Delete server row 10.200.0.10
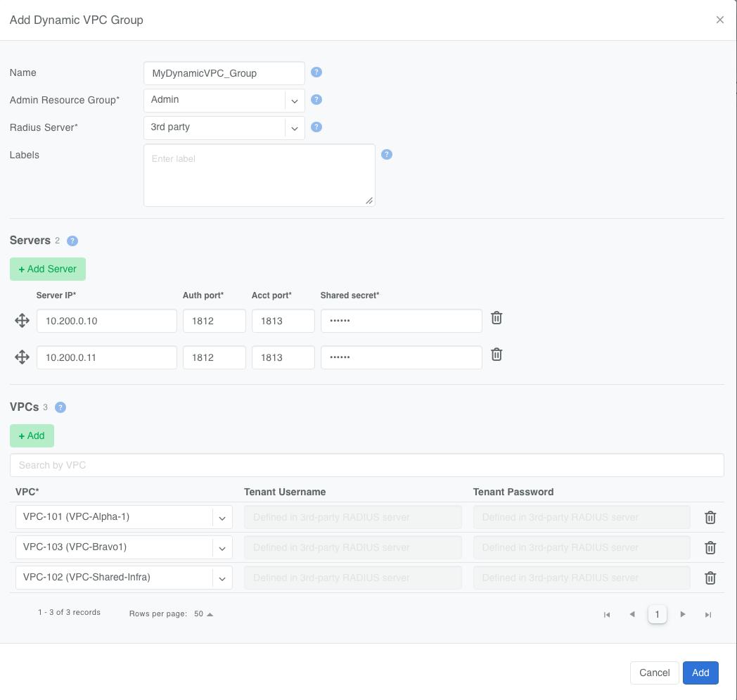Image resolution: width=737 pixels, height=700 pixels. pyautogui.click(x=496, y=318)
